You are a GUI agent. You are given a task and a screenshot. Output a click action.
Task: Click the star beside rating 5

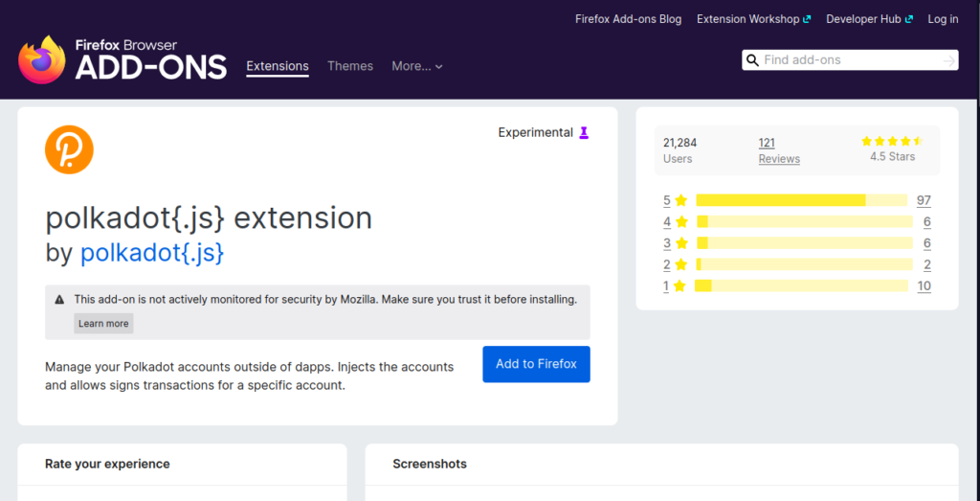pos(681,200)
